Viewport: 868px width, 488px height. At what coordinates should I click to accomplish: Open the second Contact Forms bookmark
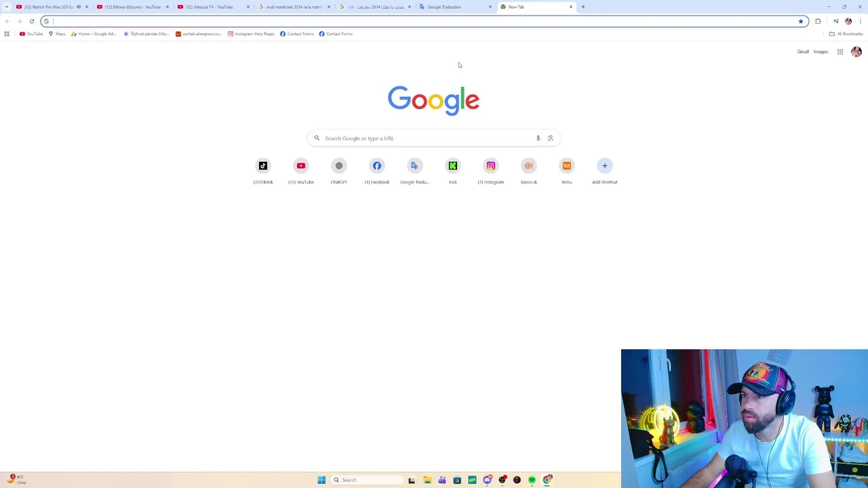point(336,34)
